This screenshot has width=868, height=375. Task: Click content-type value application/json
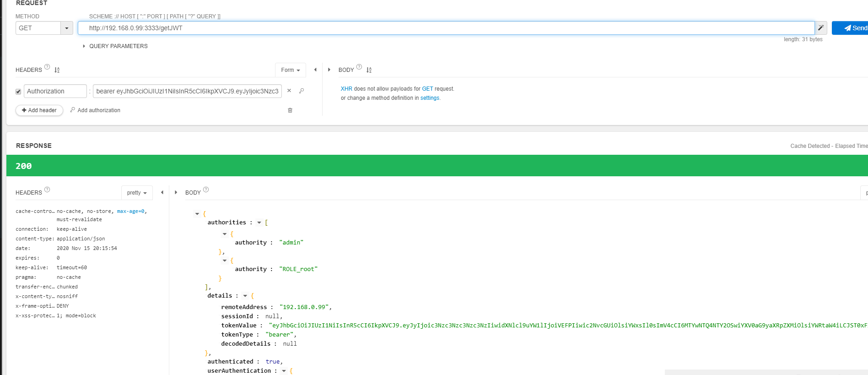81,239
